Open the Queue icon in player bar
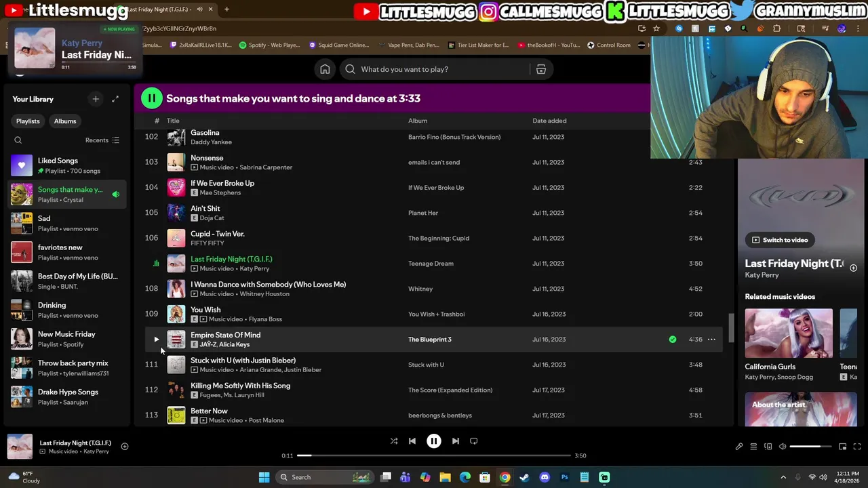 753,447
